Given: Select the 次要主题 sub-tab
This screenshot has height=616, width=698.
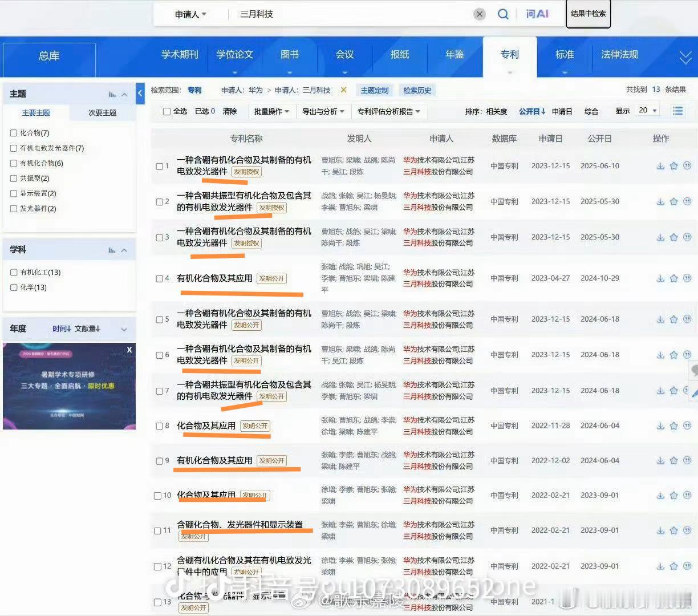Looking at the screenshot, I should (102, 113).
